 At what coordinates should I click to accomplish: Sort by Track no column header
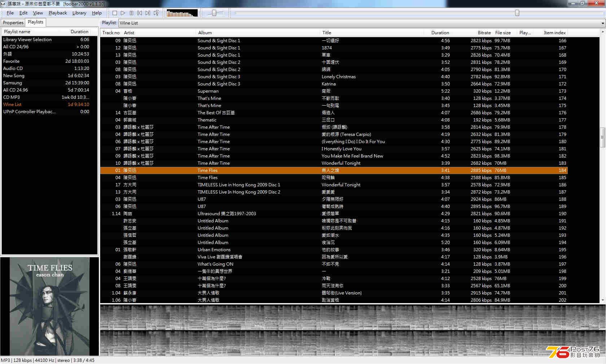(111, 32)
